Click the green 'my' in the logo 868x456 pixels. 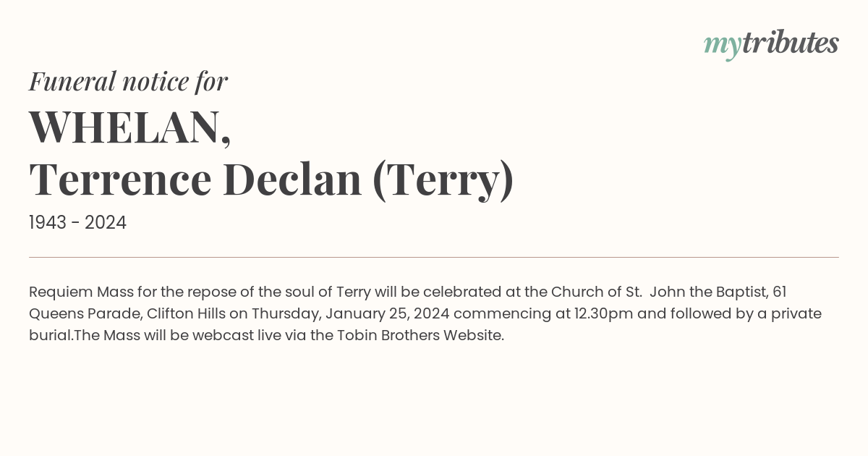[x=723, y=46]
